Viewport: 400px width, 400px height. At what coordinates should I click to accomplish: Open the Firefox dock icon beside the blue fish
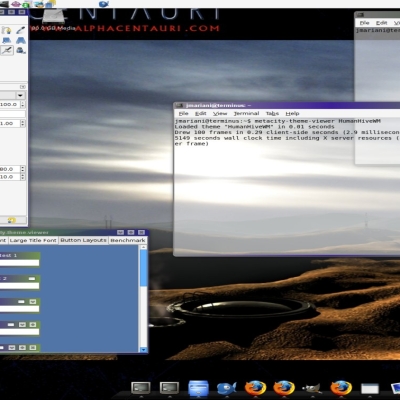pyautogui.click(x=255, y=388)
